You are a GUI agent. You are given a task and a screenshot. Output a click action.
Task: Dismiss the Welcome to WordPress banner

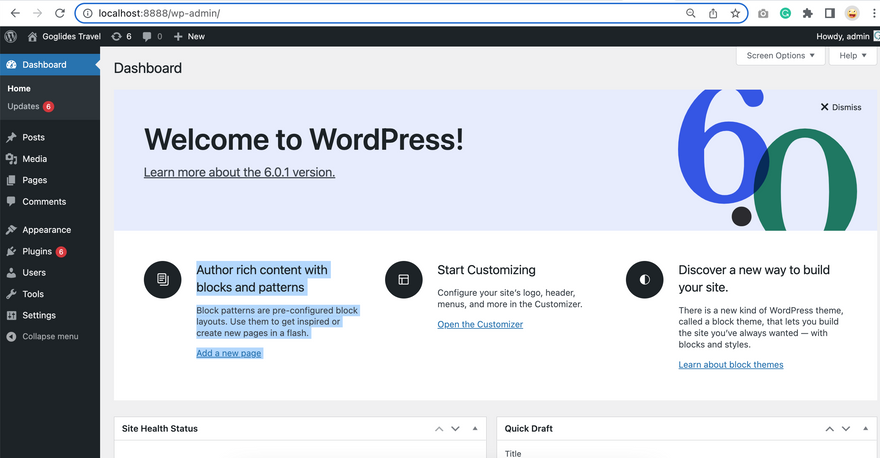tap(840, 107)
